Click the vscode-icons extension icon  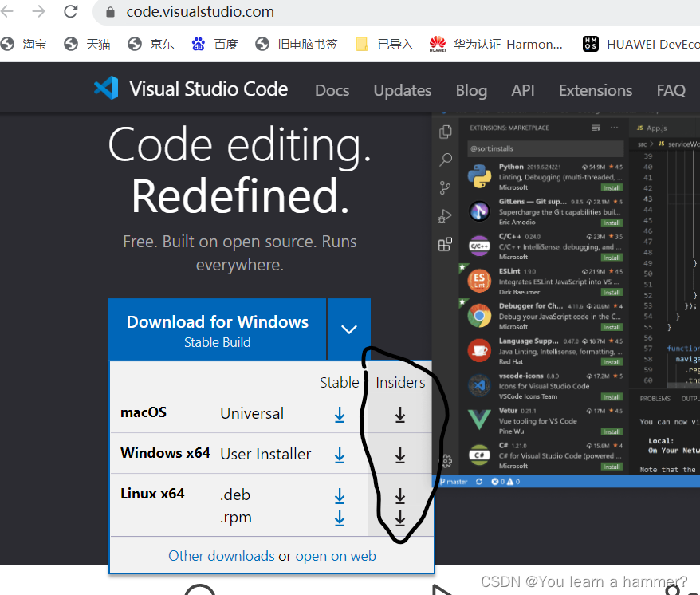pos(479,385)
